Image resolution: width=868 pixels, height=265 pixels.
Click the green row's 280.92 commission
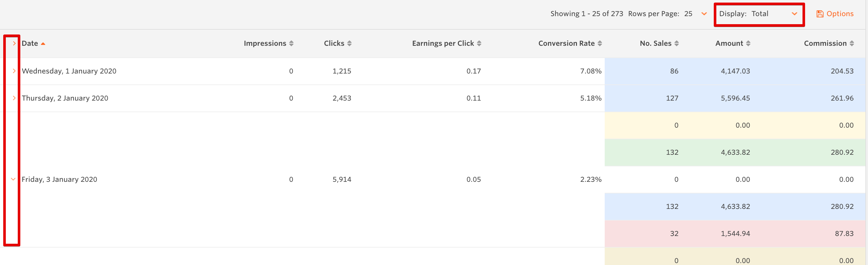[842, 152]
